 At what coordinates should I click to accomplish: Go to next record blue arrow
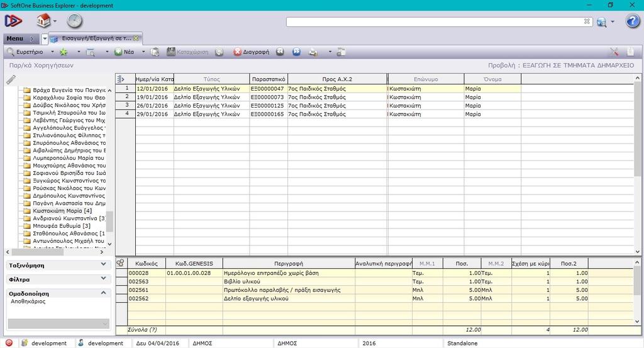tap(297, 52)
